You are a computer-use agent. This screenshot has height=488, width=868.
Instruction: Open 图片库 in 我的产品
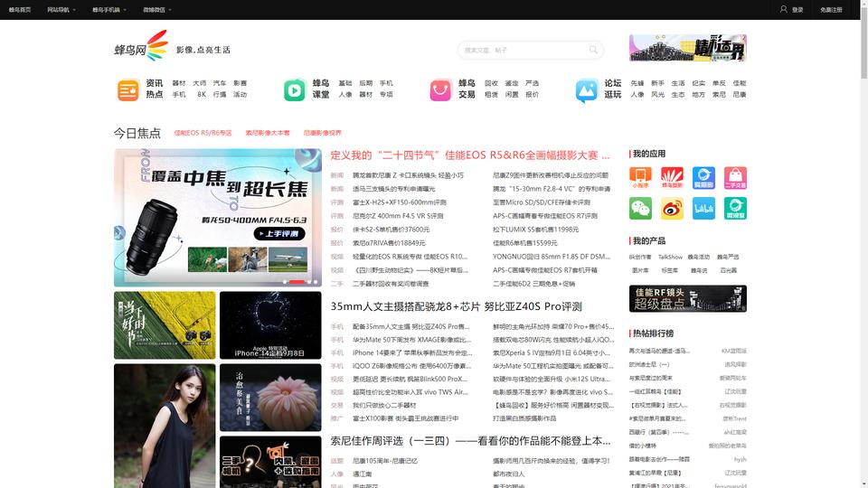coord(640,270)
